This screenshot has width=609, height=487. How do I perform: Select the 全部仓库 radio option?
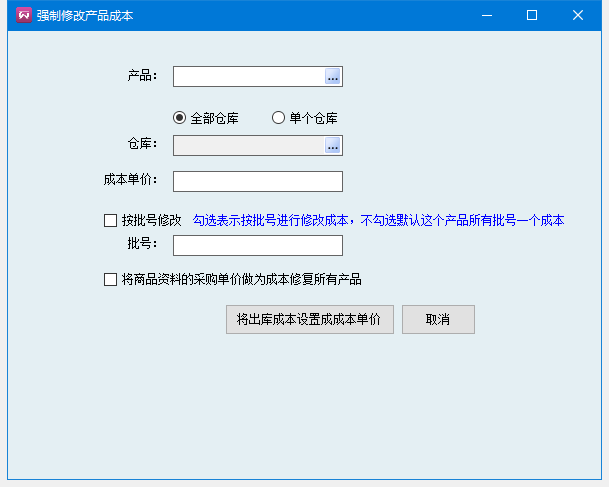[x=180, y=118]
